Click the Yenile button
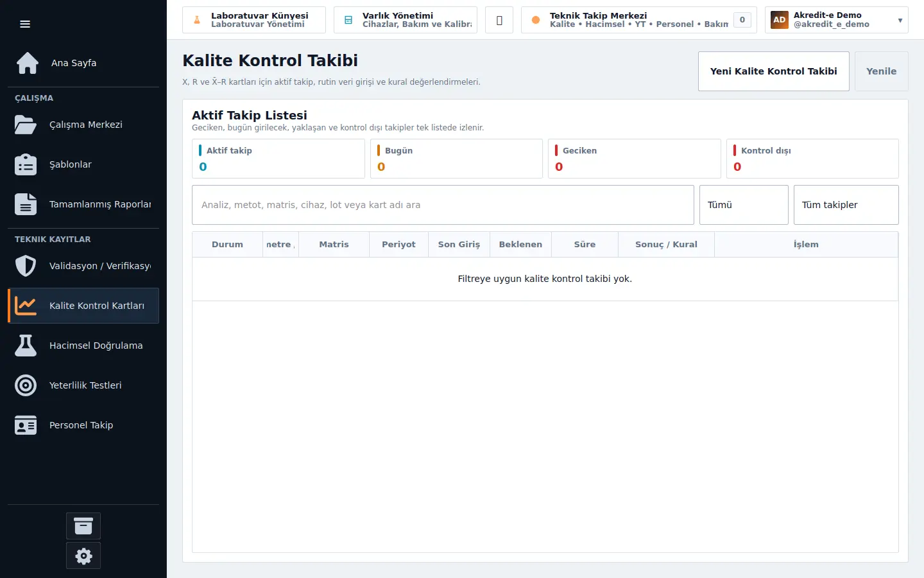Viewport: 924px width, 578px height. tap(882, 71)
